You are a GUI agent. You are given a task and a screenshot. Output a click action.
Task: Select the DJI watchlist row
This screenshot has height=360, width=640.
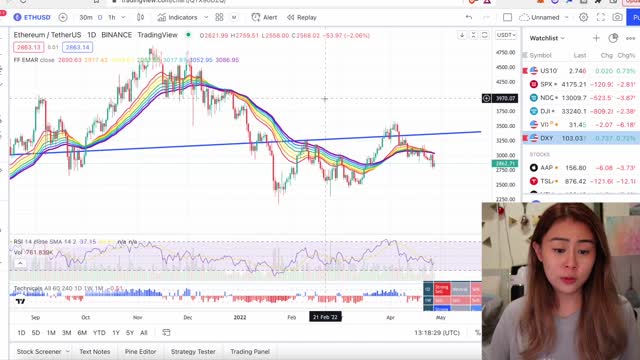581,111
